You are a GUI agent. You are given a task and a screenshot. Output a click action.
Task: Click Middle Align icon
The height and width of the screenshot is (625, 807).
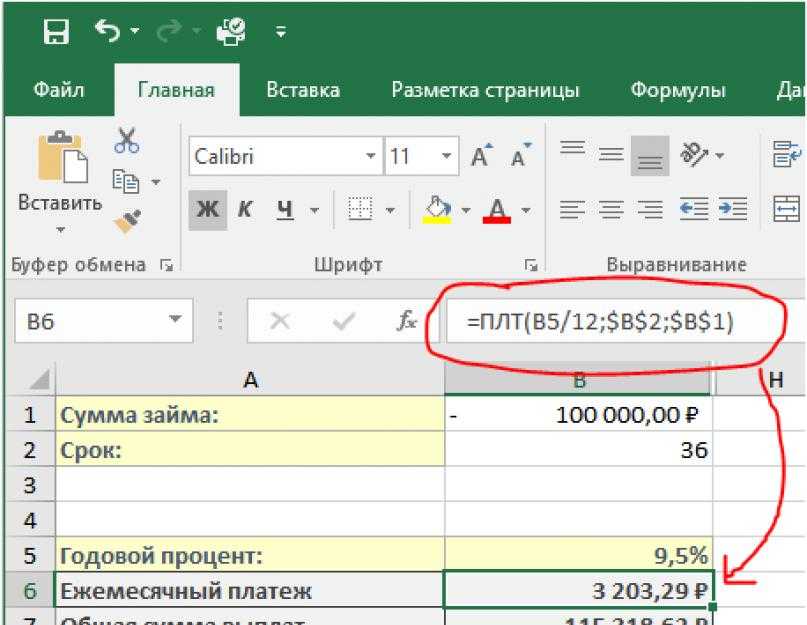[x=611, y=154]
